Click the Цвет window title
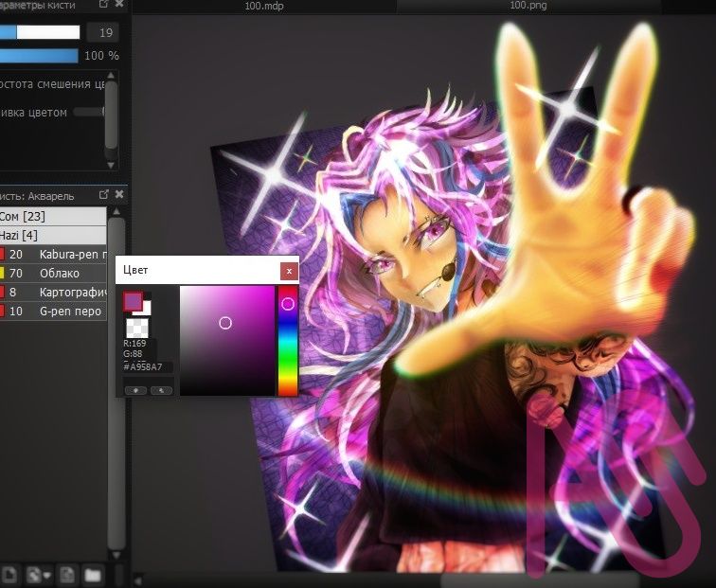 coord(135,270)
